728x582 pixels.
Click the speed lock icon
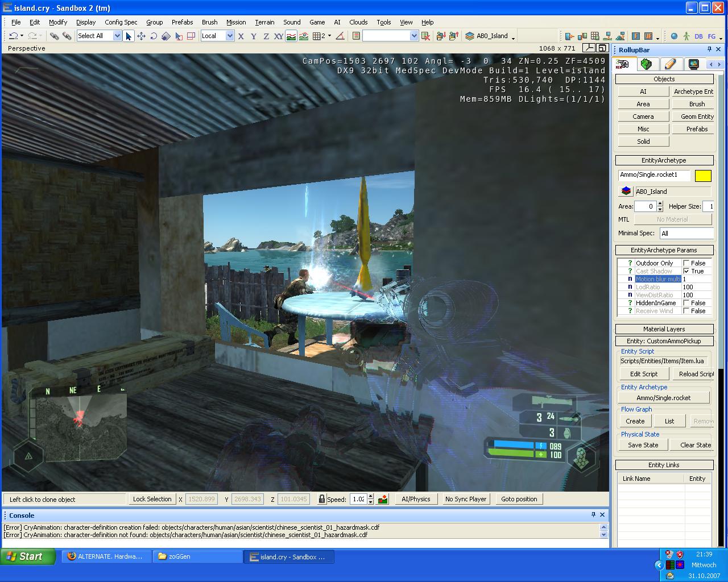point(321,499)
